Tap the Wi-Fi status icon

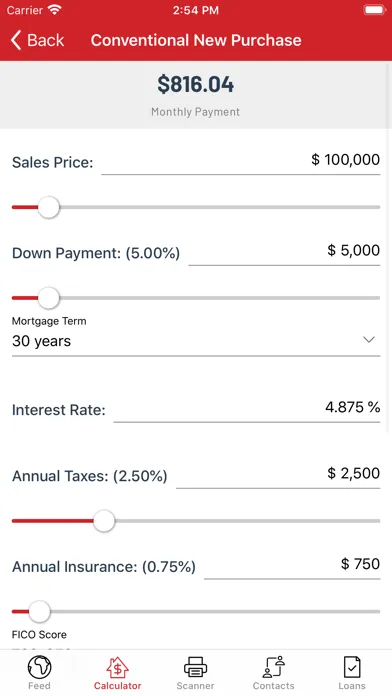55,10
